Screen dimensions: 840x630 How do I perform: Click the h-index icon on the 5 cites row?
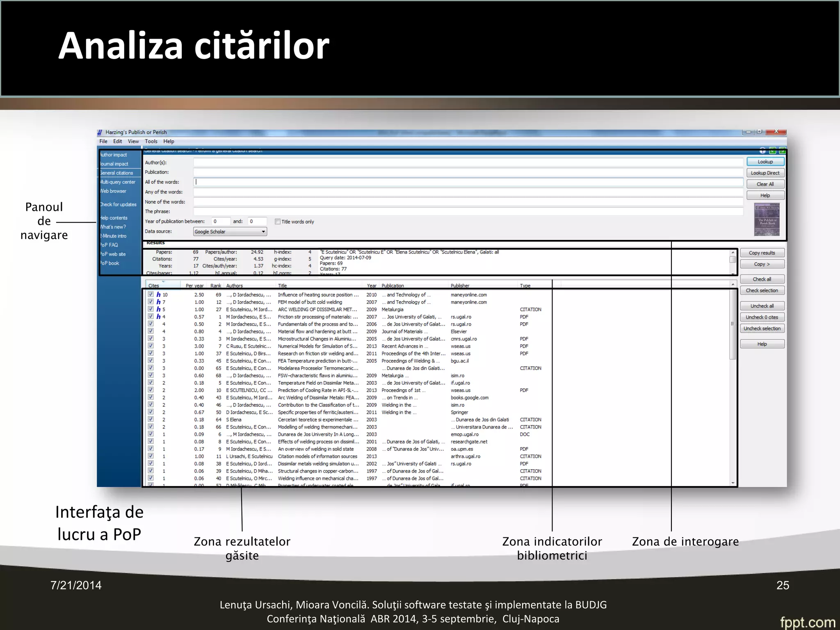point(158,309)
